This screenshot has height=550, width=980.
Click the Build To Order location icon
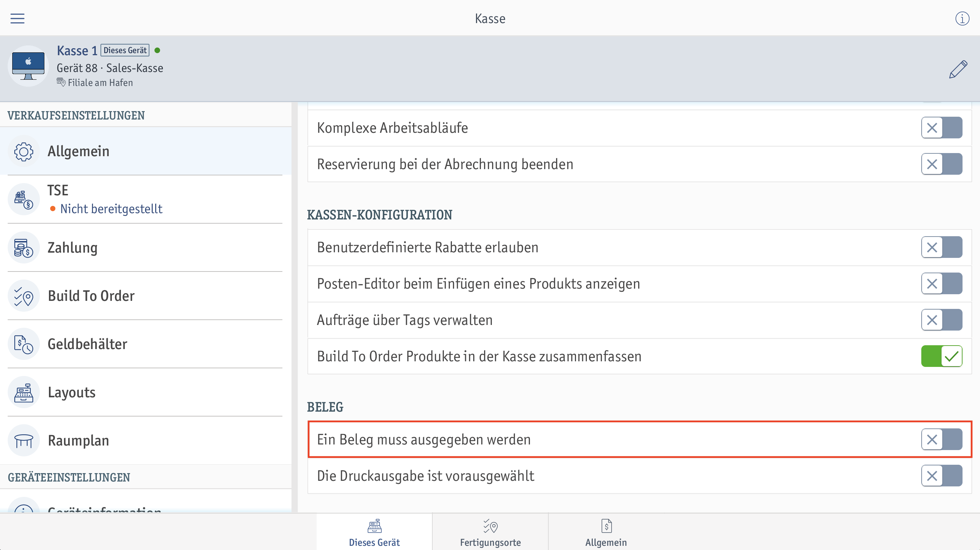tap(23, 296)
